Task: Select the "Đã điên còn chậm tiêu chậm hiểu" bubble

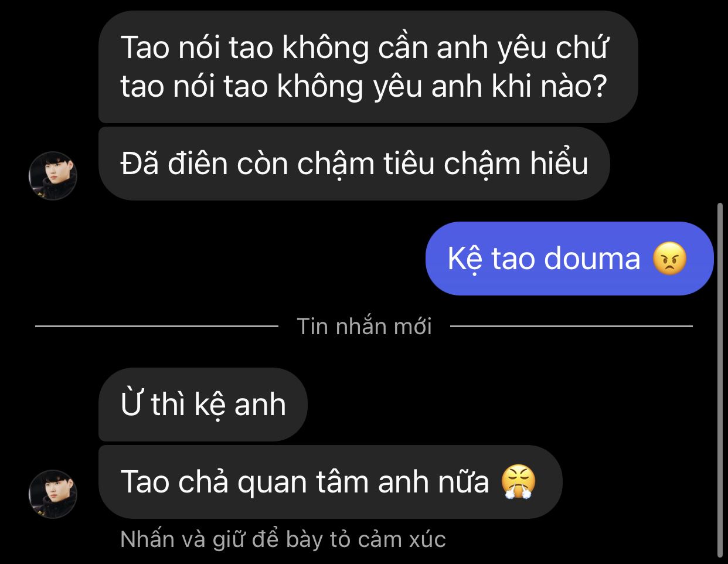Action: coord(354,164)
